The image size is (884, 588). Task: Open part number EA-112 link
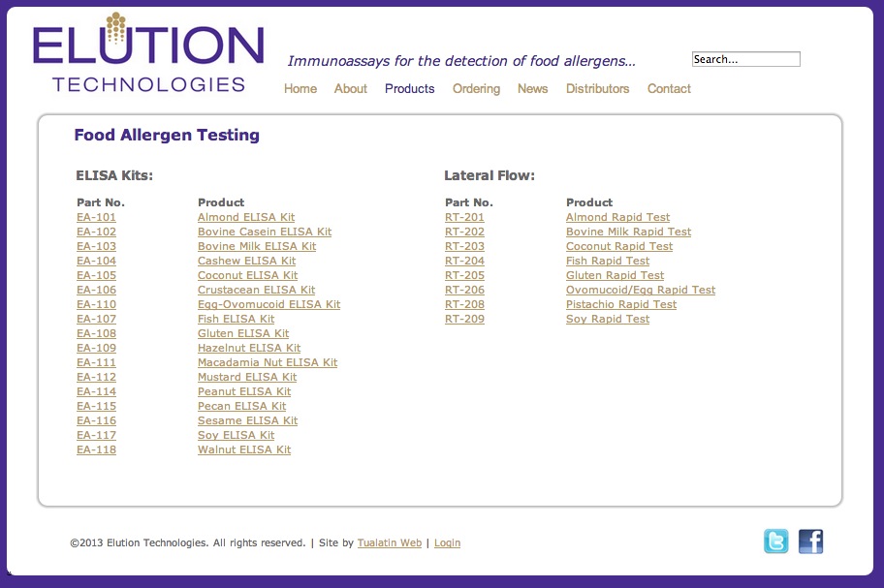point(96,378)
